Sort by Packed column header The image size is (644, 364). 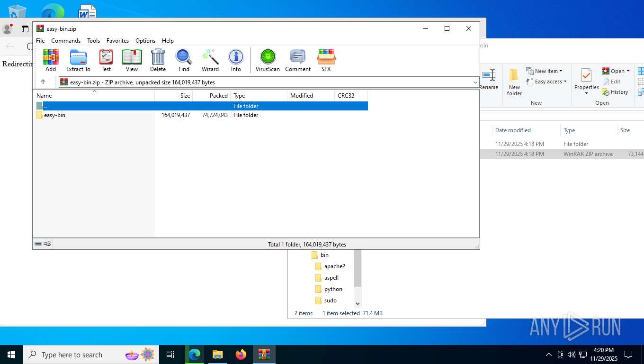212,96
